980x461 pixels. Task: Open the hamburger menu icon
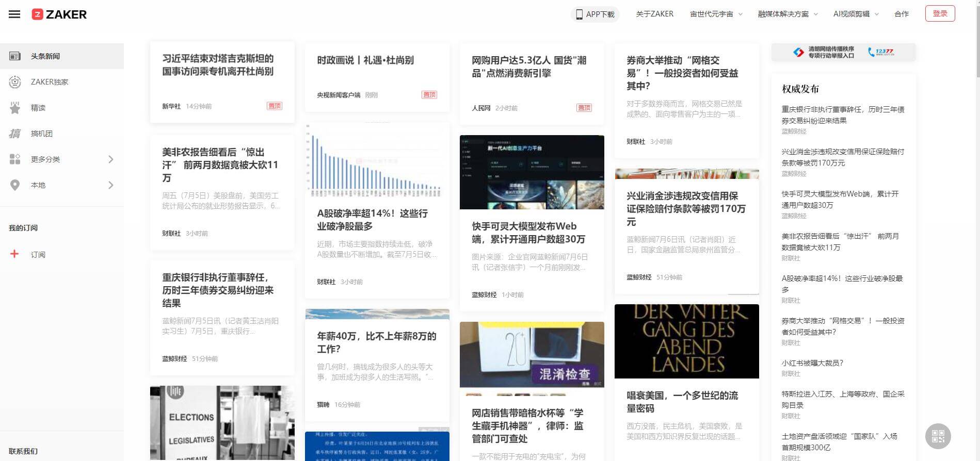[x=14, y=14]
